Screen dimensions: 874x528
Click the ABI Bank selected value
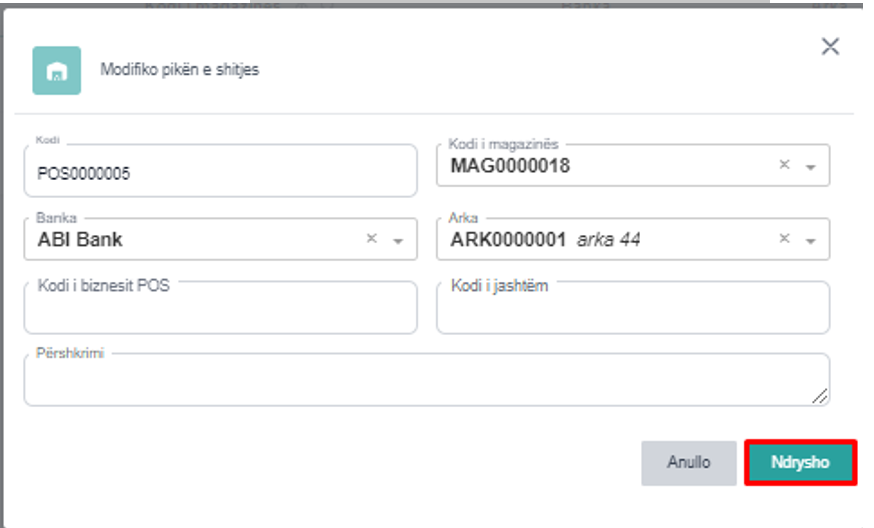(80, 240)
